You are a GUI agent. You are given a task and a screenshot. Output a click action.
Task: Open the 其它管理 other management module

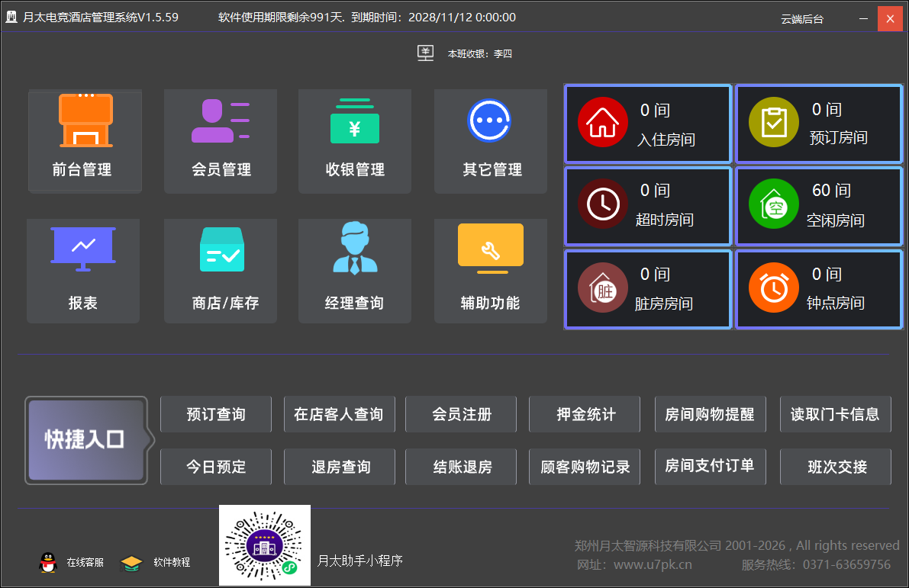pos(491,140)
